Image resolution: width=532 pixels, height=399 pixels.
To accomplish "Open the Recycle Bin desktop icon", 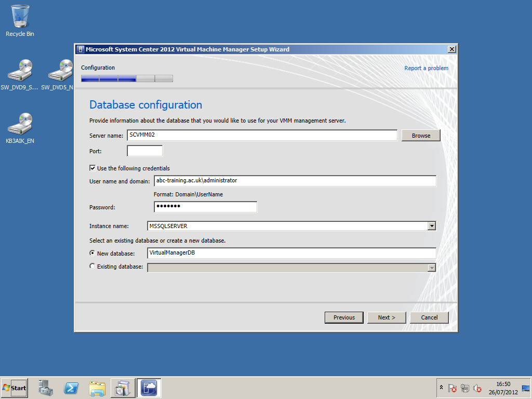I will tap(20, 20).
